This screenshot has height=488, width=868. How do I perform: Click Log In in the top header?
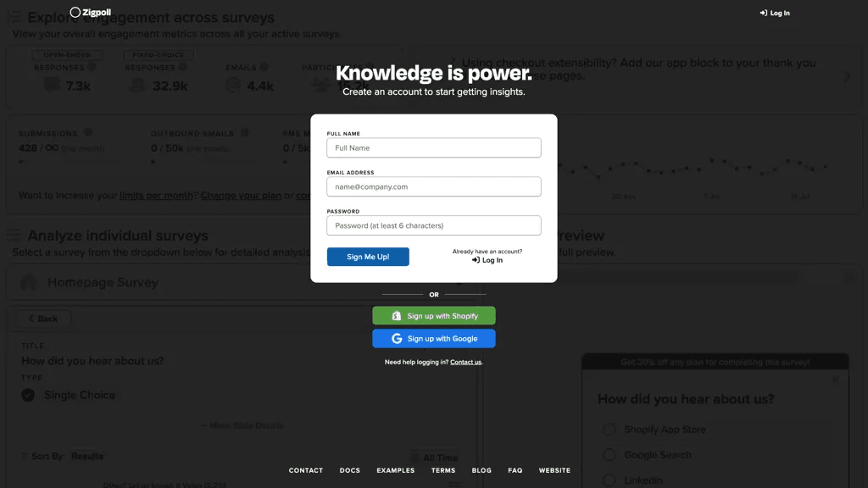click(775, 13)
